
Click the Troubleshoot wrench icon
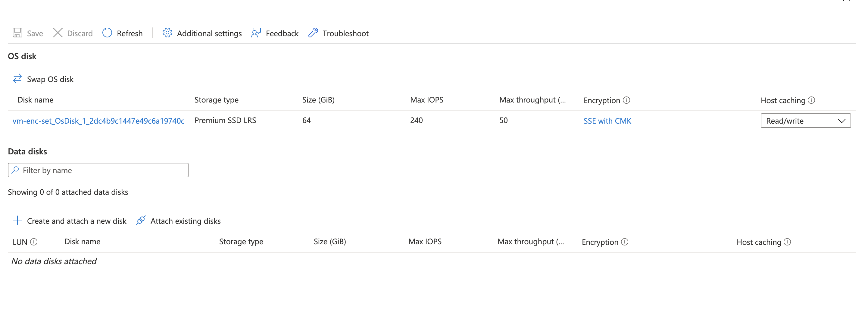(x=313, y=33)
